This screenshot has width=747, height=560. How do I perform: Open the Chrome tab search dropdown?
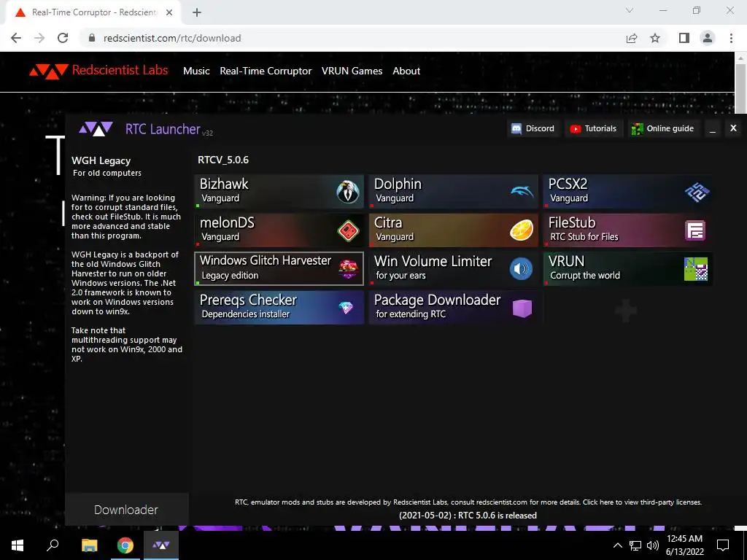630,10
